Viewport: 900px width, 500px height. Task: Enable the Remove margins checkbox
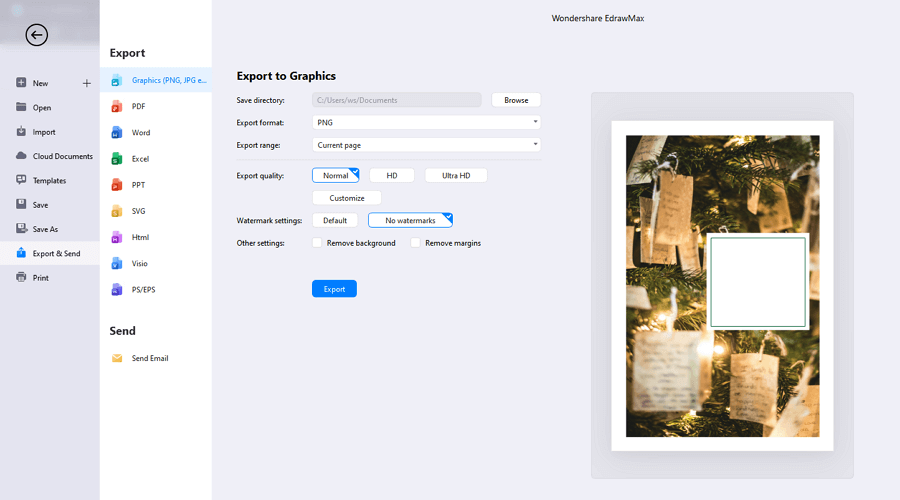[415, 243]
